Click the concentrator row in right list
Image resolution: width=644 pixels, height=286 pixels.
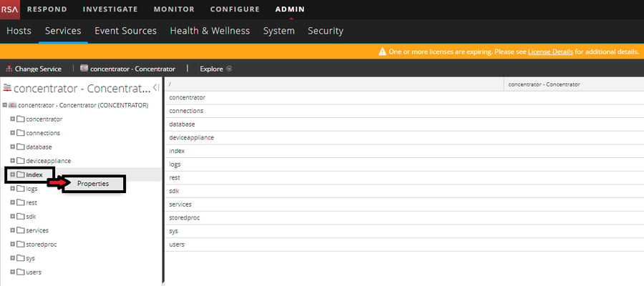[404, 98]
